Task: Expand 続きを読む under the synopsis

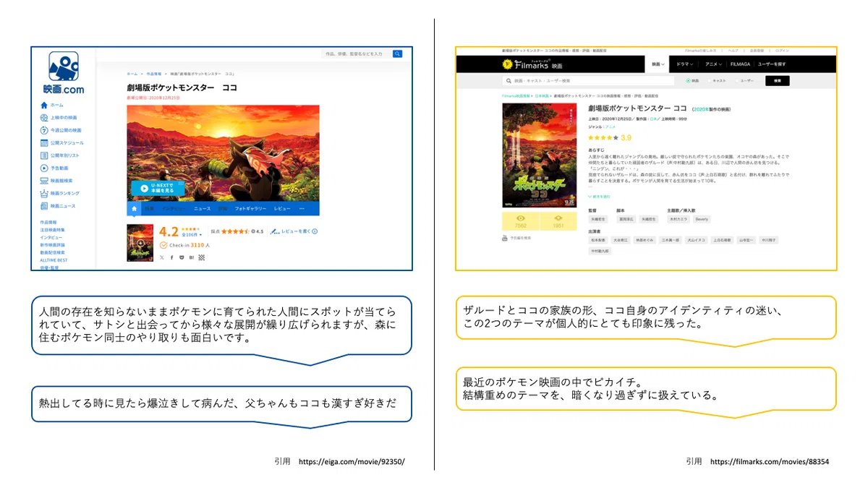Action: coord(599,197)
